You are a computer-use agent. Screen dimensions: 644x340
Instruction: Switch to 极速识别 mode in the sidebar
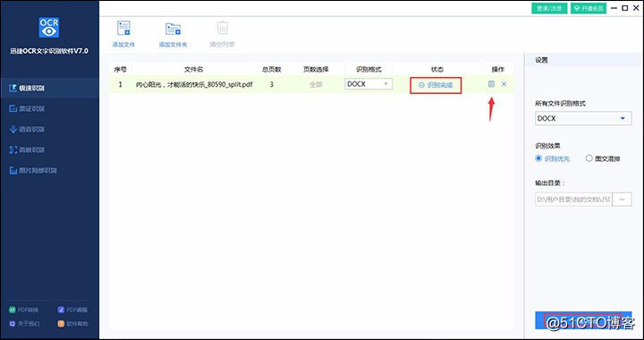tap(49, 88)
